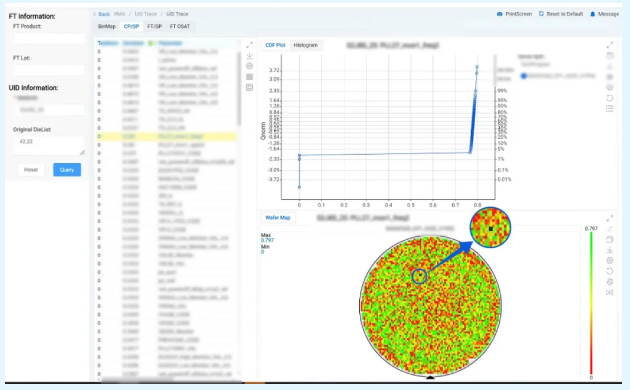Open the FT/SP tab
Screen dimensions: 630x390
point(154,27)
